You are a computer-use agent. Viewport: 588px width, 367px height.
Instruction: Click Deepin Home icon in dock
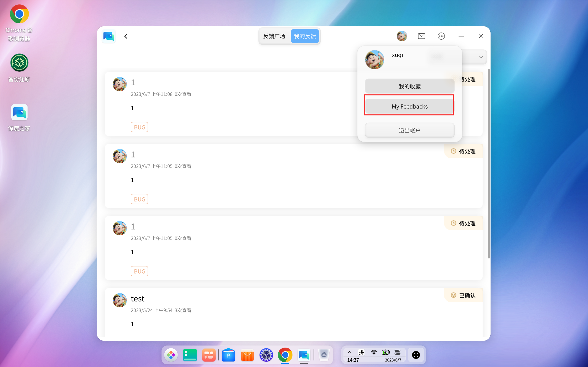coord(304,355)
